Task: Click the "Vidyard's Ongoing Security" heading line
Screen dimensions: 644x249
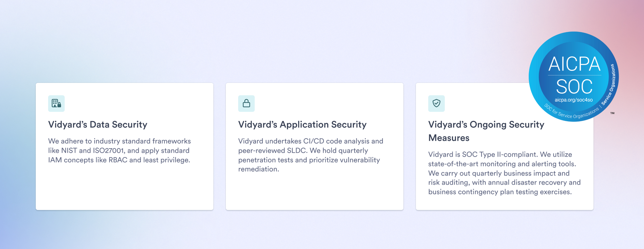Action: click(486, 124)
